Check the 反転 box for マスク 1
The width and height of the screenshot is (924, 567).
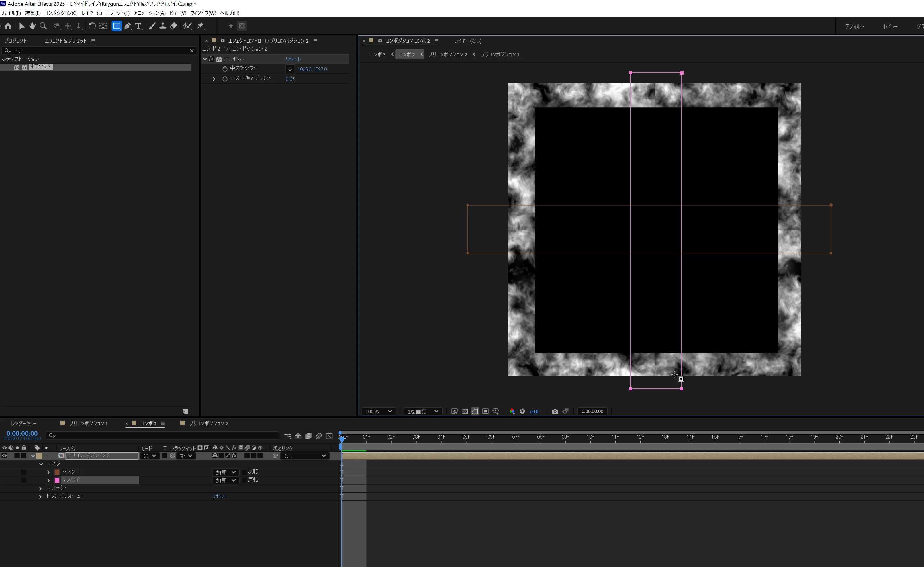pos(244,472)
